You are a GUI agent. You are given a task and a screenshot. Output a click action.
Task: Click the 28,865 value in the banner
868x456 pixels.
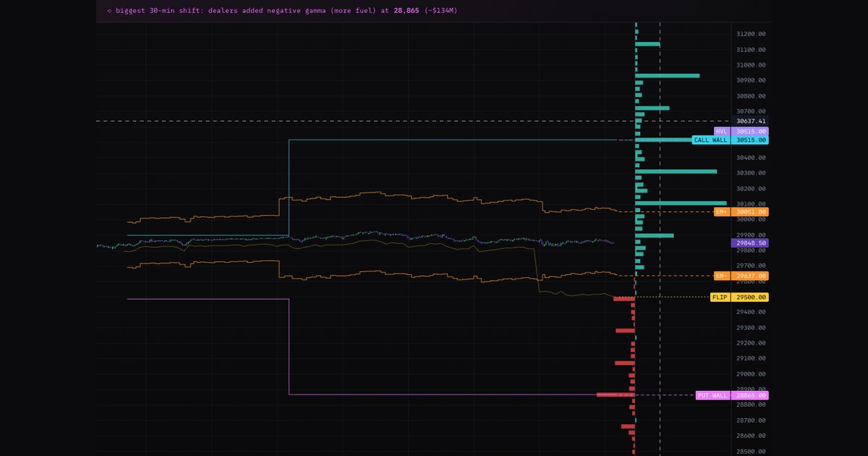click(x=407, y=11)
